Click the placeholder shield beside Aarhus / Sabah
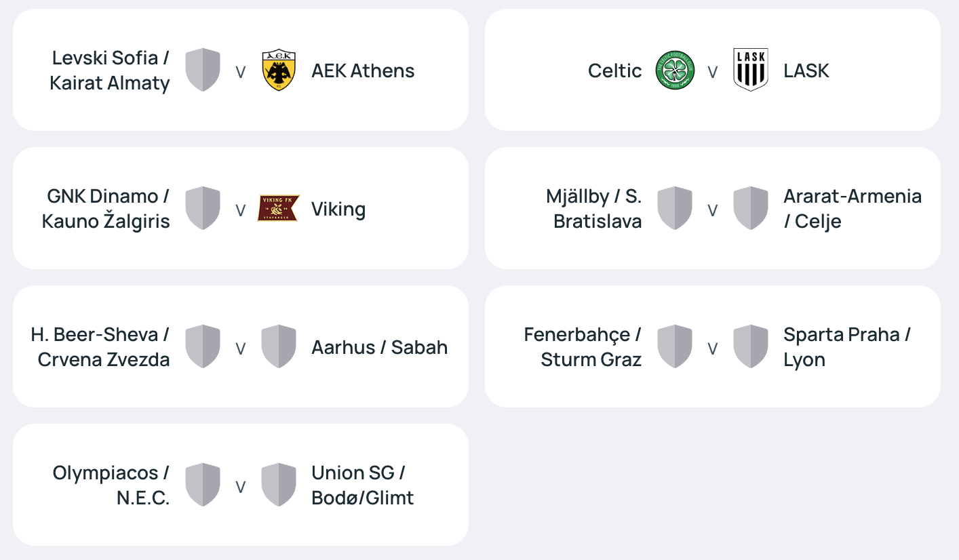Image resolution: width=959 pixels, height=560 pixels. [x=279, y=346]
